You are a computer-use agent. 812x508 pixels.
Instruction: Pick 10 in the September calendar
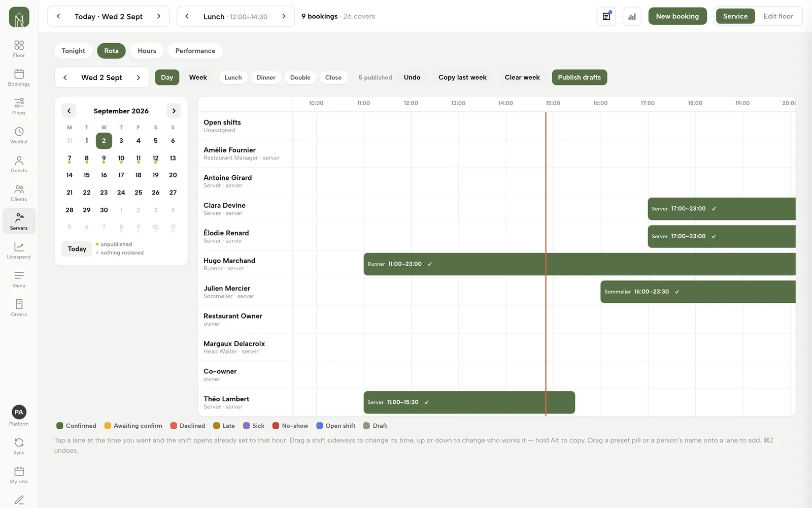tap(121, 158)
